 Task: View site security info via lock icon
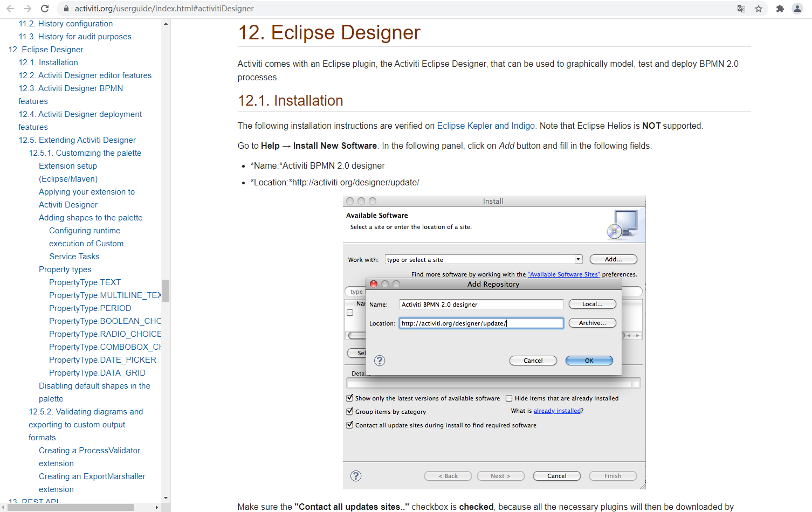(66, 9)
